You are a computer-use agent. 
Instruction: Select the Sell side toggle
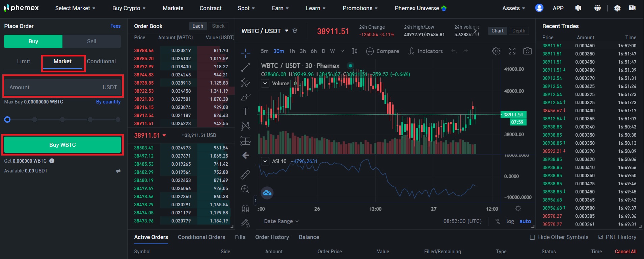click(91, 41)
